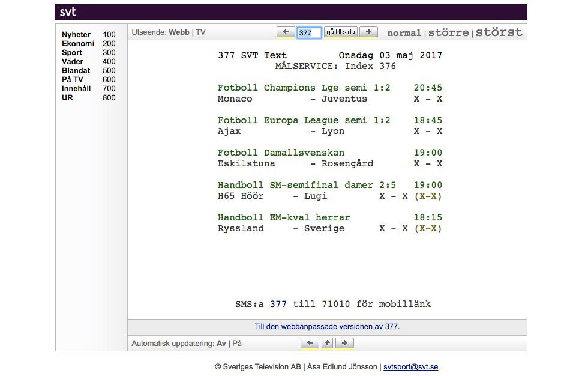Click 'Ryssland' team name

point(241,228)
